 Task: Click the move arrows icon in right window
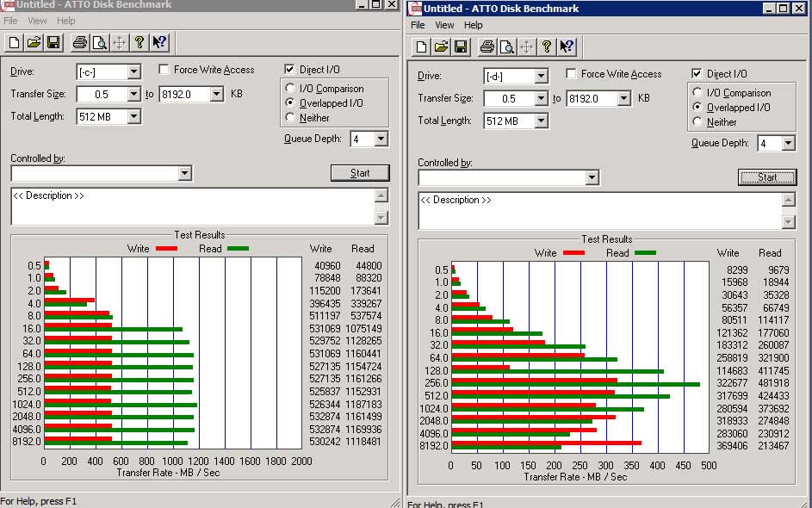526,47
